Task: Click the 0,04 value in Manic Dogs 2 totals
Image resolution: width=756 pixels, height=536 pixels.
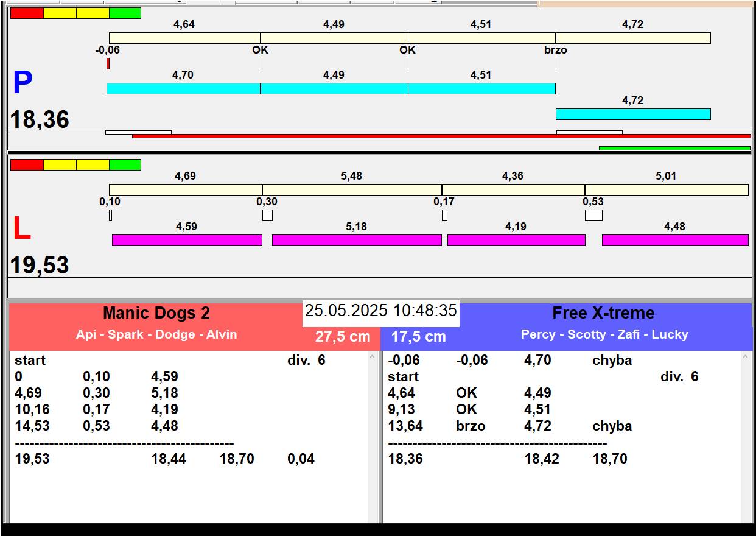Action: pyautogui.click(x=301, y=459)
